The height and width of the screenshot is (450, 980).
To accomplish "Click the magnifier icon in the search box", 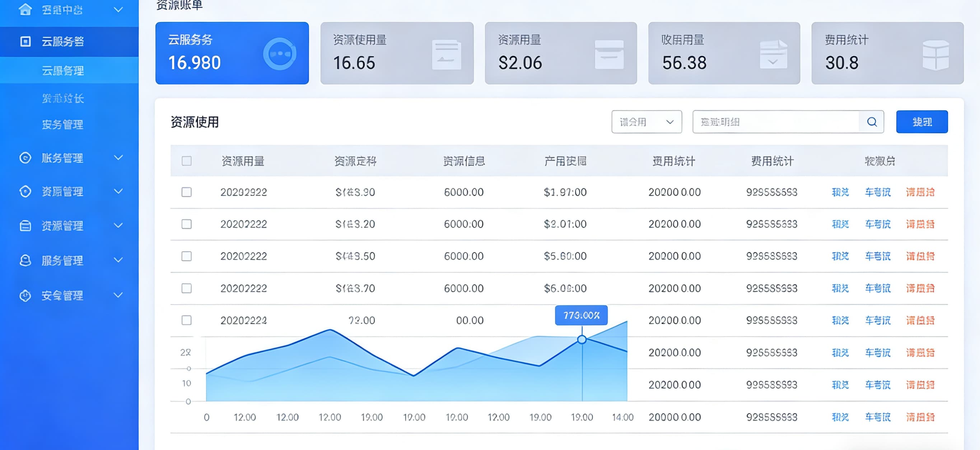I will (872, 122).
